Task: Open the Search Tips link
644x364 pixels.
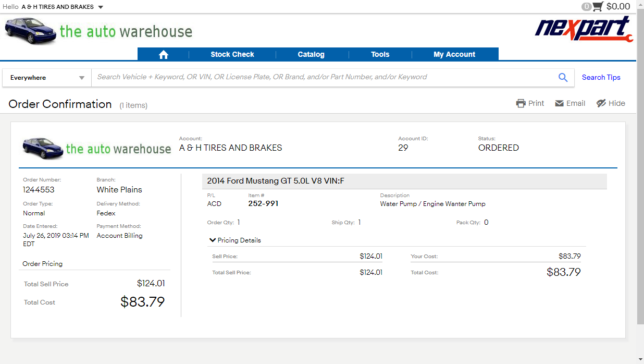Action: [601, 77]
